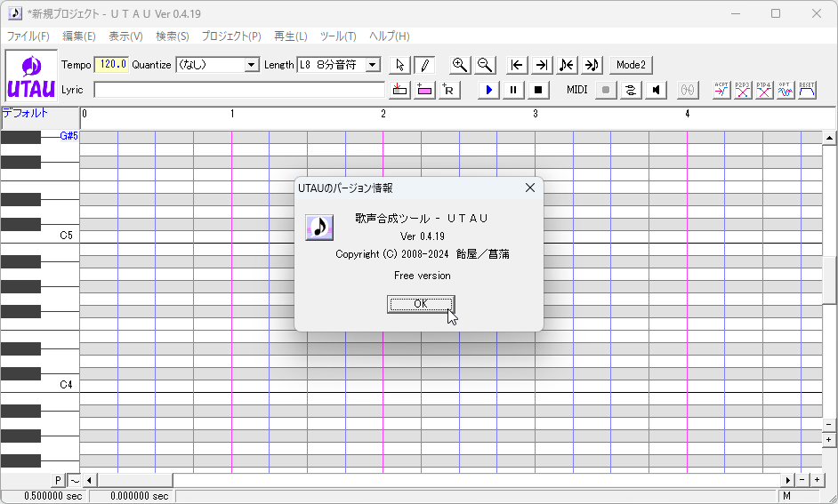Open the プロジェクト(P) menu

[231, 36]
